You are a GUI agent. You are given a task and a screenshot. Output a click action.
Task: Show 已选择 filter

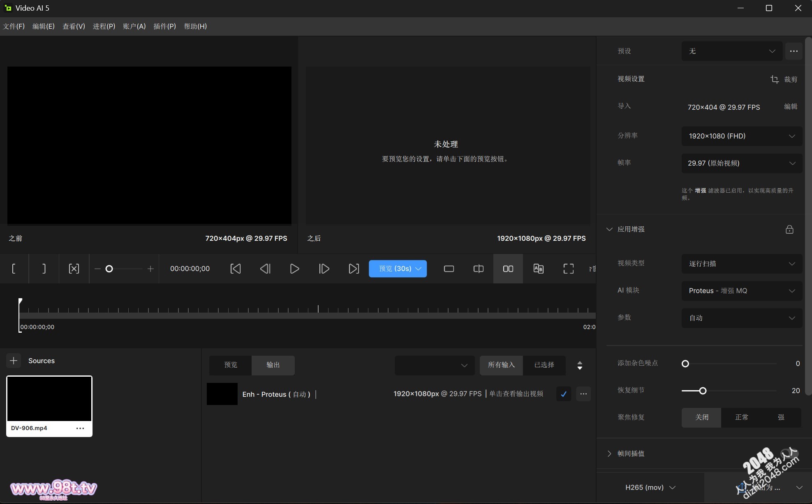(x=544, y=365)
